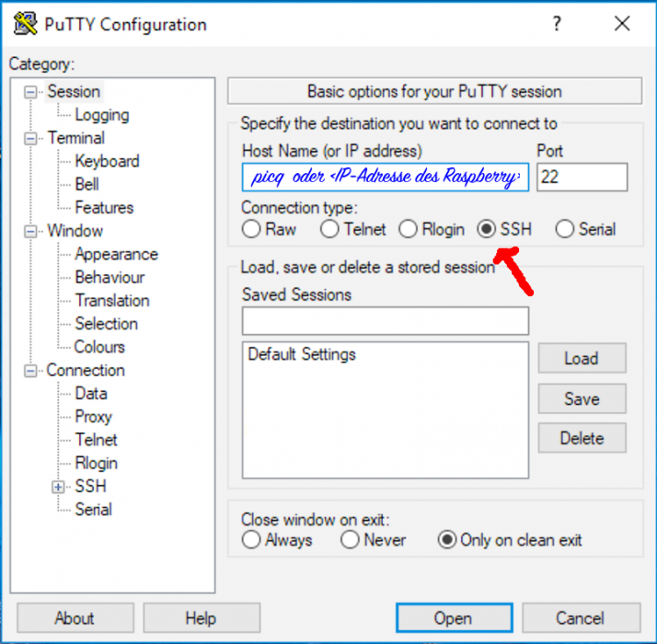This screenshot has width=657, height=644.
Task: Collapse the Window category node
Action: click(x=32, y=231)
